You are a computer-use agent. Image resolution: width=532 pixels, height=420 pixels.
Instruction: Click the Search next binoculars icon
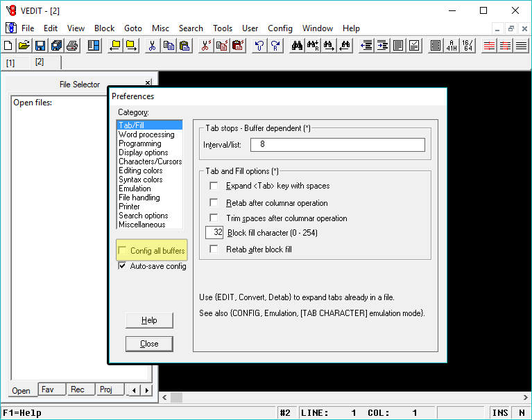(x=329, y=46)
